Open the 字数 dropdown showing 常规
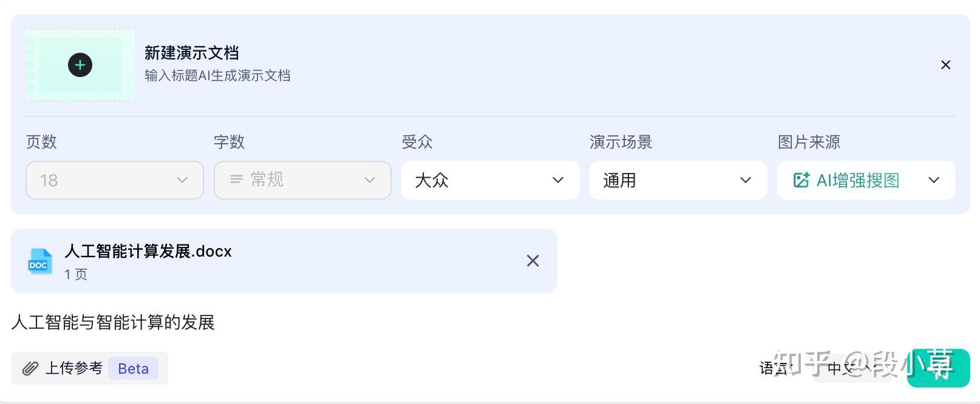Image resolution: width=980 pixels, height=404 pixels. coord(302,180)
